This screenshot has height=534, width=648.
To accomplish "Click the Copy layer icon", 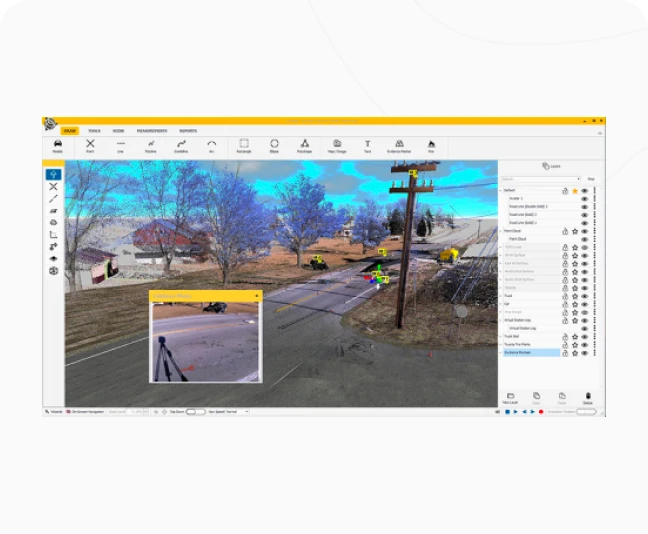I will coord(536,398).
